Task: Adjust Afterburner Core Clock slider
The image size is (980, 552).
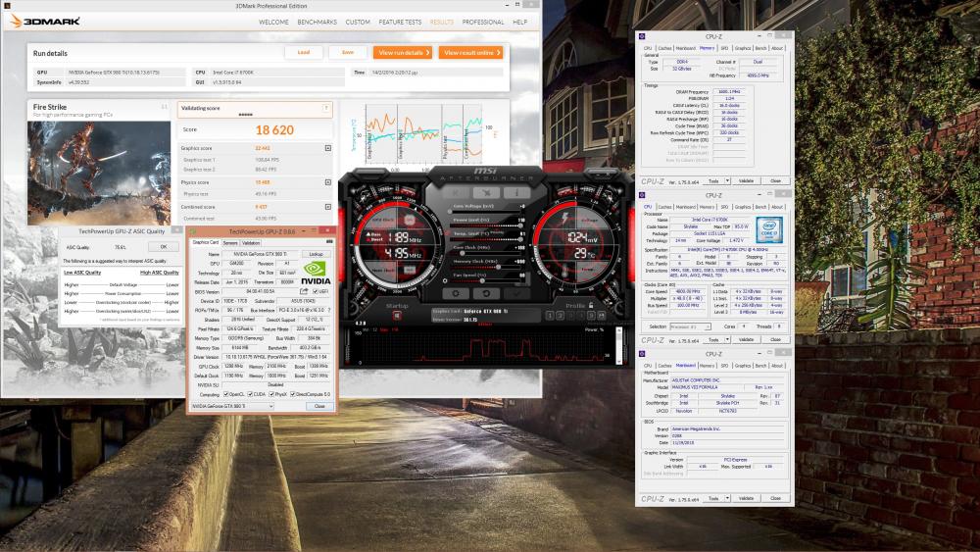Action: tap(486, 253)
